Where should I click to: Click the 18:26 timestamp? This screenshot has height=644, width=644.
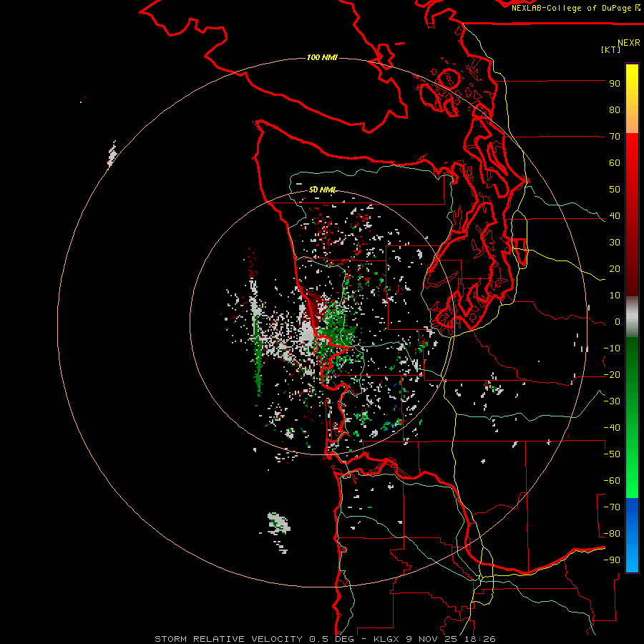pos(480,639)
